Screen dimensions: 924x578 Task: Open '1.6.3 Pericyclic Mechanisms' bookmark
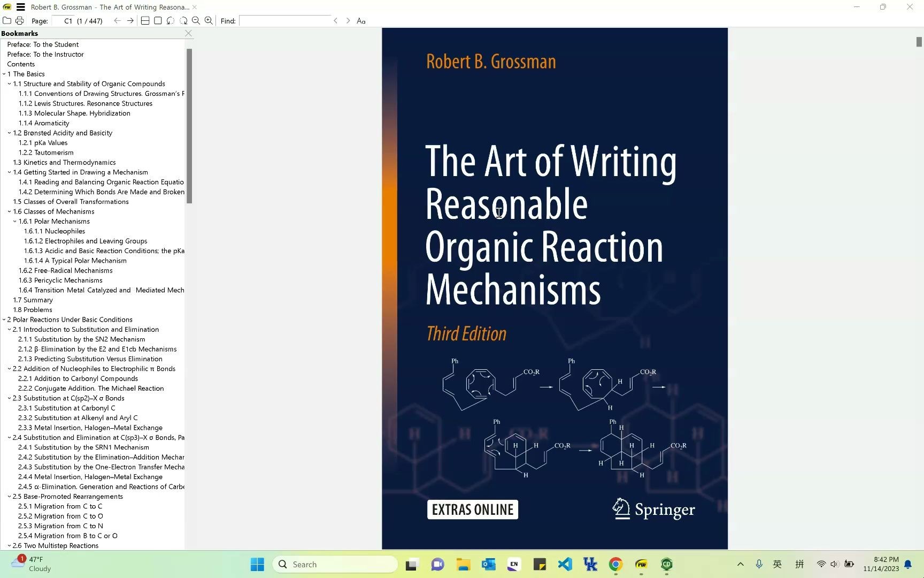[x=60, y=280]
